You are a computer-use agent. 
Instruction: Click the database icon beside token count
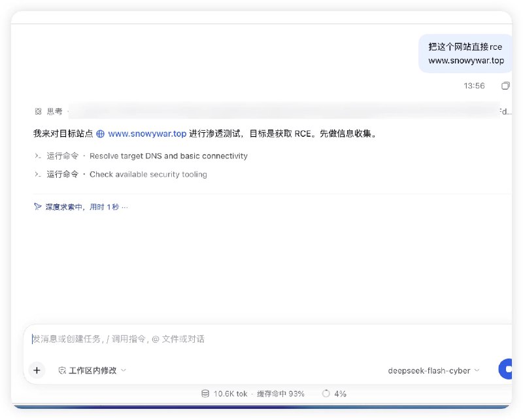pyautogui.click(x=205, y=394)
